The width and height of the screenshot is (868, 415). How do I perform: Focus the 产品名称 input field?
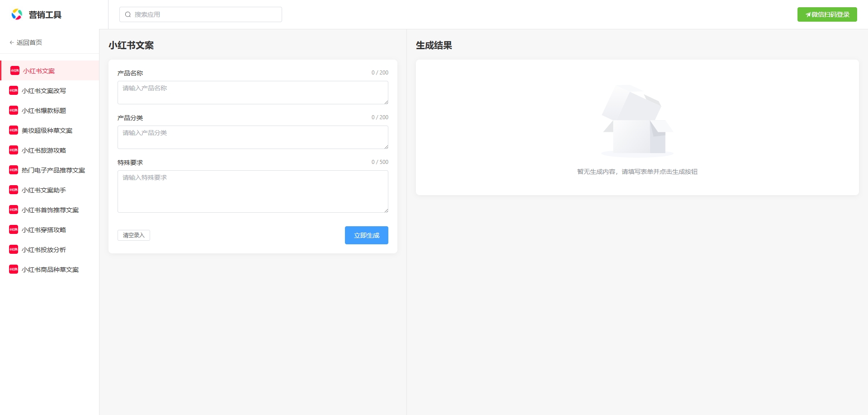pos(253,93)
